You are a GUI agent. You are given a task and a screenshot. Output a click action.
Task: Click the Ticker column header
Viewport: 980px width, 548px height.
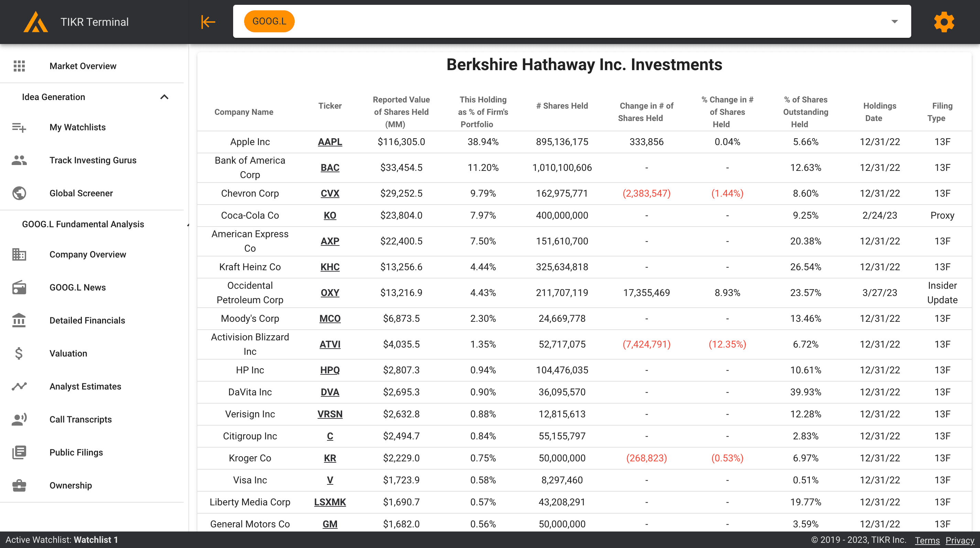pyautogui.click(x=330, y=106)
